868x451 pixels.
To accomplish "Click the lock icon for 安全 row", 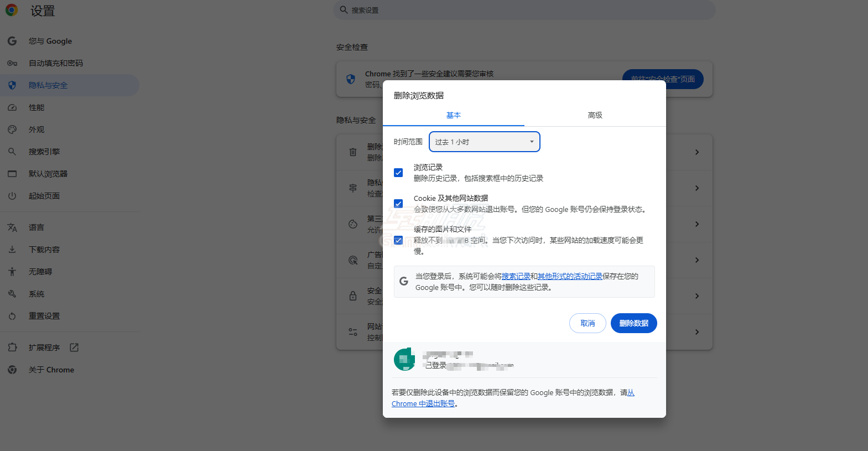I will pos(353,296).
